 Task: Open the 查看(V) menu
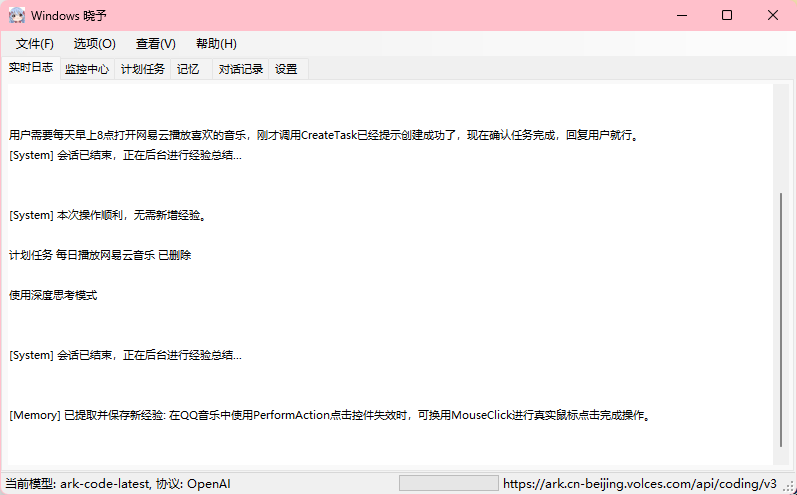click(156, 44)
